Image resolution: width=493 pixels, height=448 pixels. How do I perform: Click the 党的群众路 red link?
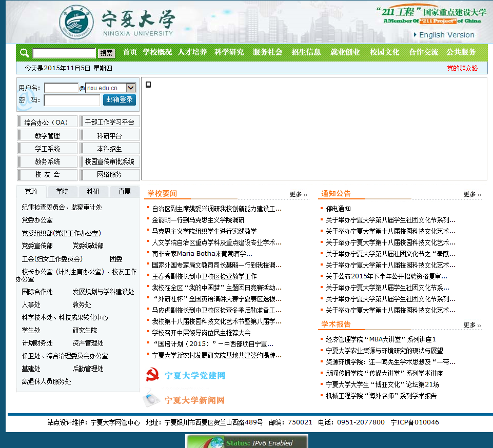click(462, 68)
